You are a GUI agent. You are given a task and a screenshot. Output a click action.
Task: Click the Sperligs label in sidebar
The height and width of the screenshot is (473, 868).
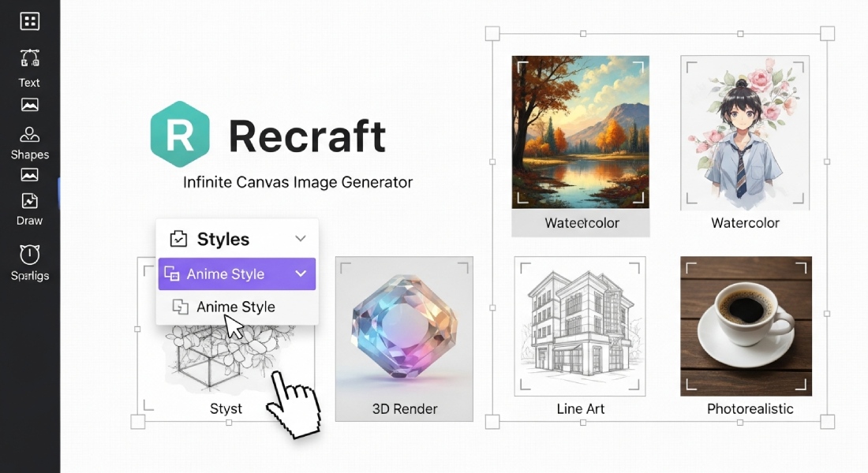click(x=30, y=275)
